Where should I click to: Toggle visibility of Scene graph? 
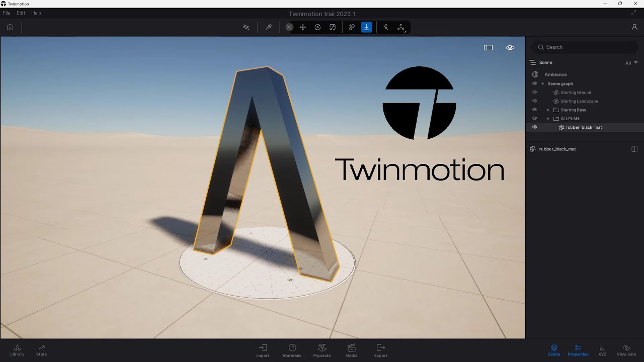tap(535, 83)
